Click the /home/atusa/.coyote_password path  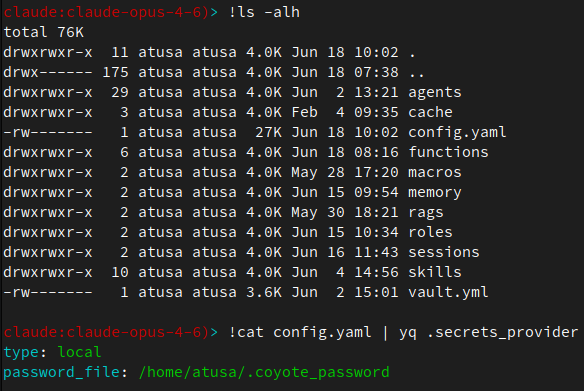tap(264, 372)
